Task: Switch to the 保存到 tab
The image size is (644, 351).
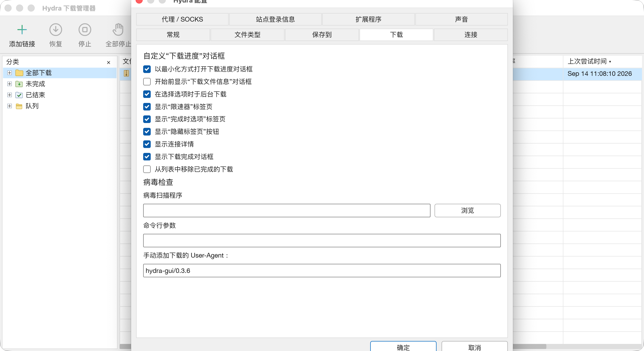Action: point(322,35)
